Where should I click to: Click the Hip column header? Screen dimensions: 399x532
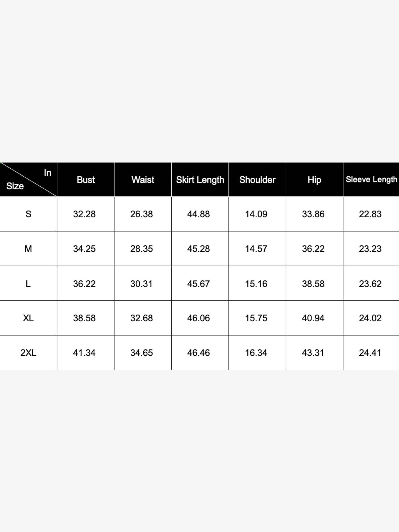[314, 180]
